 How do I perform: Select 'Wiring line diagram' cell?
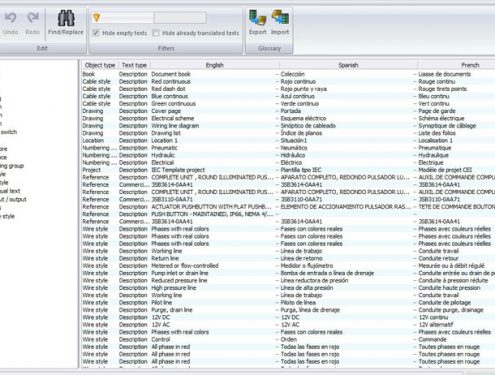[175, 126]
